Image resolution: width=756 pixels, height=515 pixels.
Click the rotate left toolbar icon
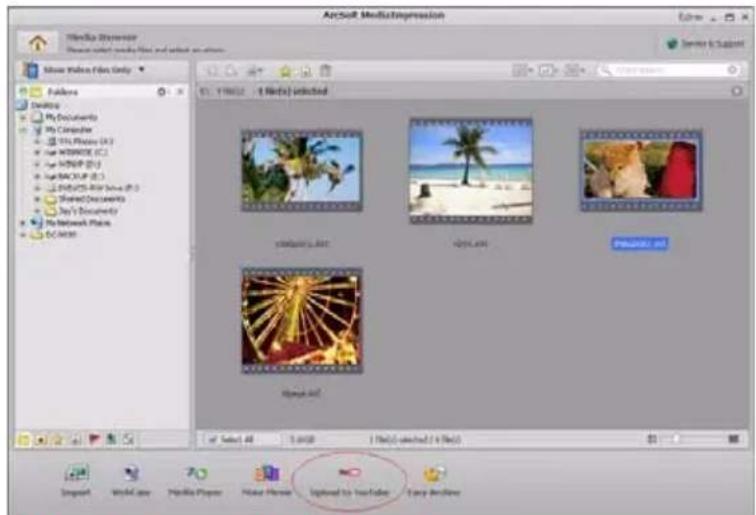213,71
